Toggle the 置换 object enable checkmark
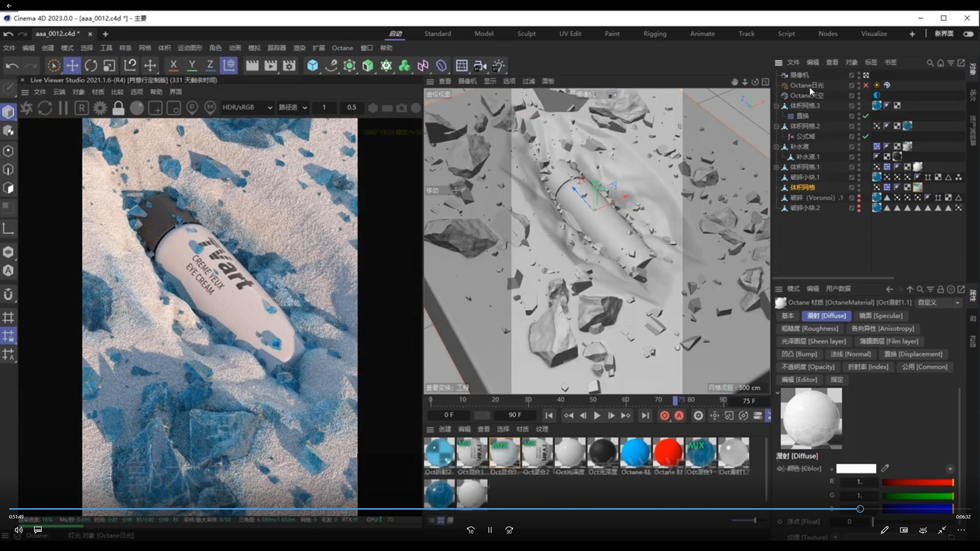Screen dimensions: 980x551 (x=866, y=116)
